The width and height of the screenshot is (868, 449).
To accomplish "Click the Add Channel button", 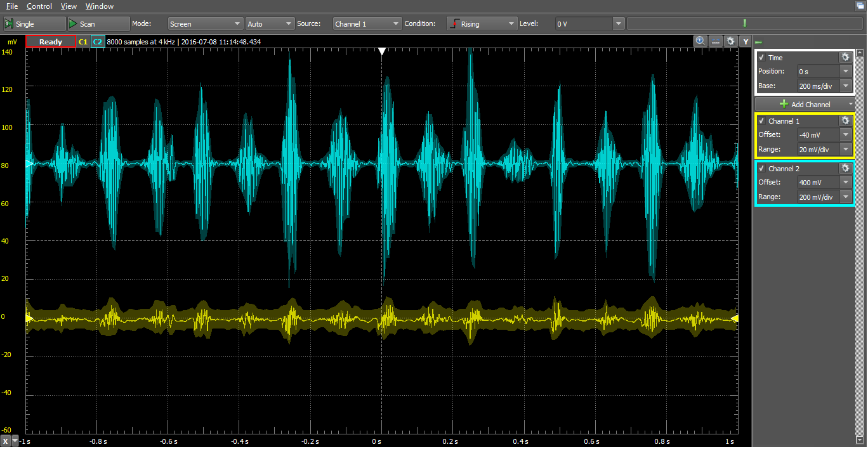I will point(805,104).
